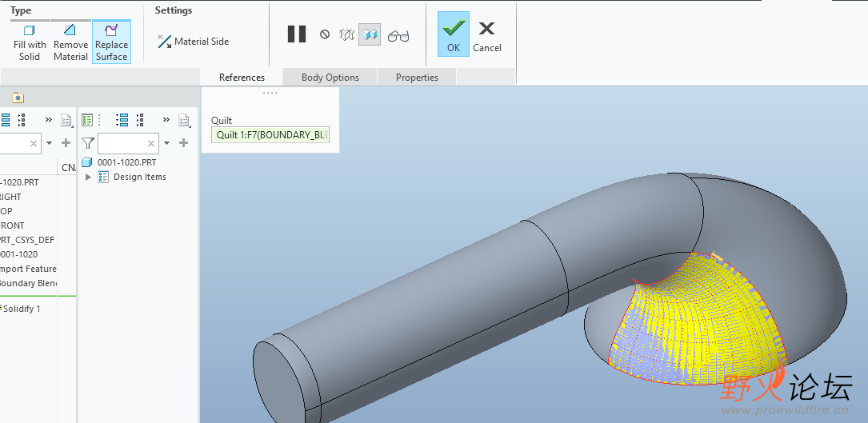Select the Boundary Blend feature row
Screen dimensions: 868x423
[x=28, y=283]
